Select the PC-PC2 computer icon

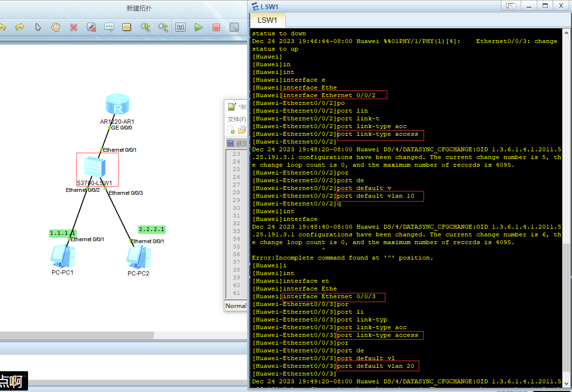(139, 258)
